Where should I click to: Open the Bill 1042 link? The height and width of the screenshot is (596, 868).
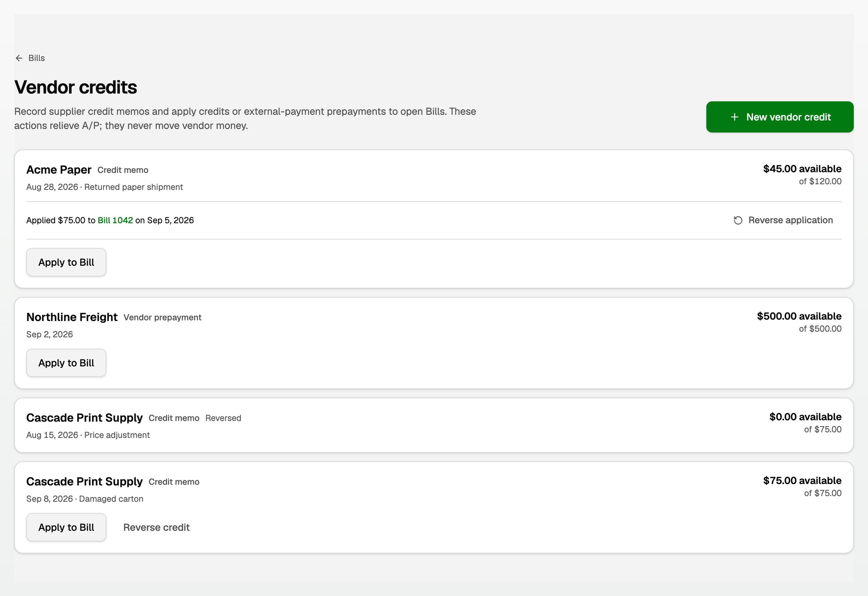coord(115,220)
